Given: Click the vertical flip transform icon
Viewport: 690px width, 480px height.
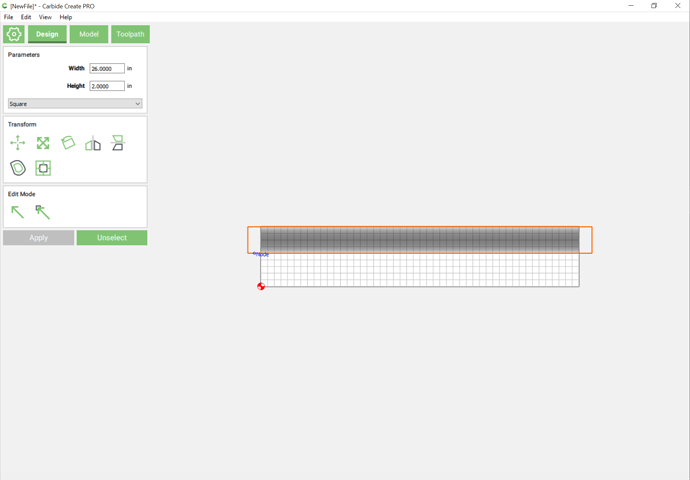Looking at the screenshot, I should tap(118, 144).
